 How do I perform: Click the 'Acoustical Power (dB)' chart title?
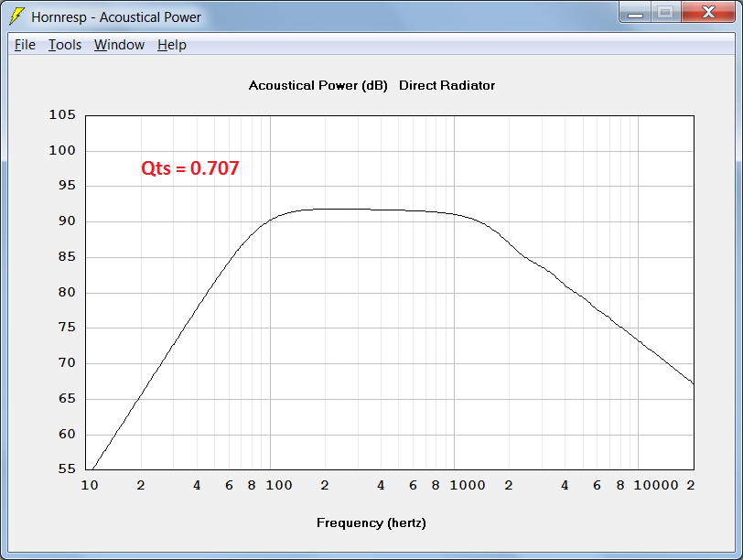click(x=318, y=86)
